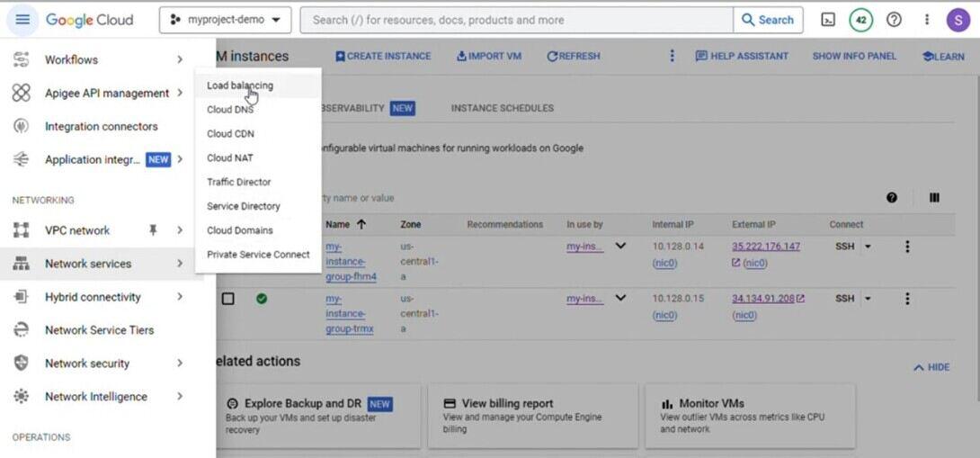
Task: Open more actions menu for first instance row
Action: pyautogui.click(x=907, y=247)
